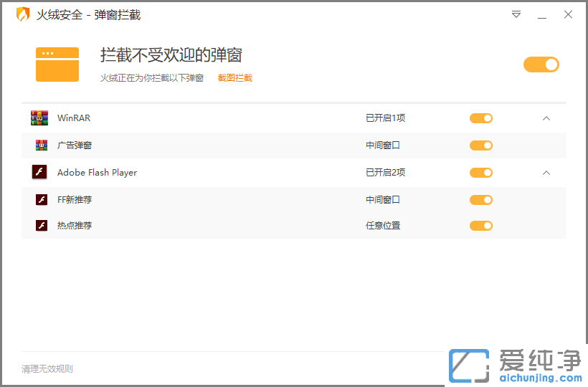
Task: Click the Adobe Flash Player icon
Action: pos(39,173)
